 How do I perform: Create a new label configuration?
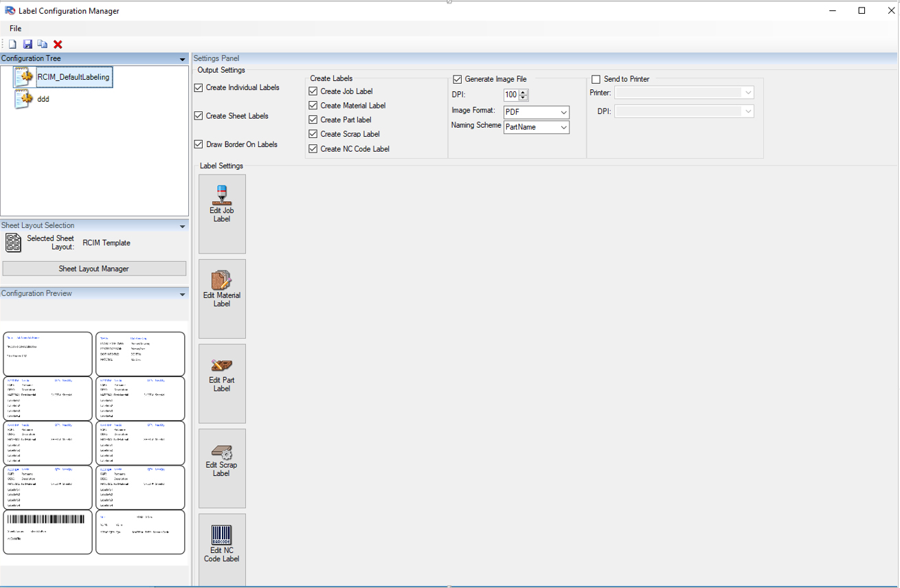click(12, 44)
